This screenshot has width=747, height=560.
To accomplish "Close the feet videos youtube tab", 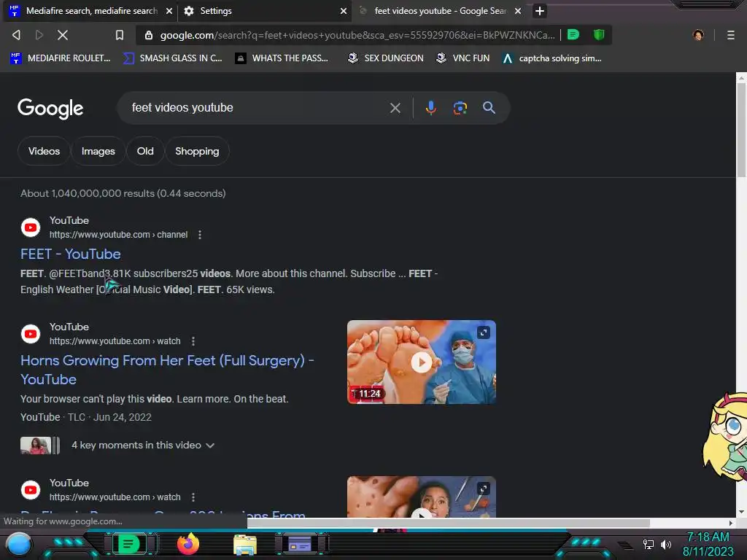I will click(518, 11).
